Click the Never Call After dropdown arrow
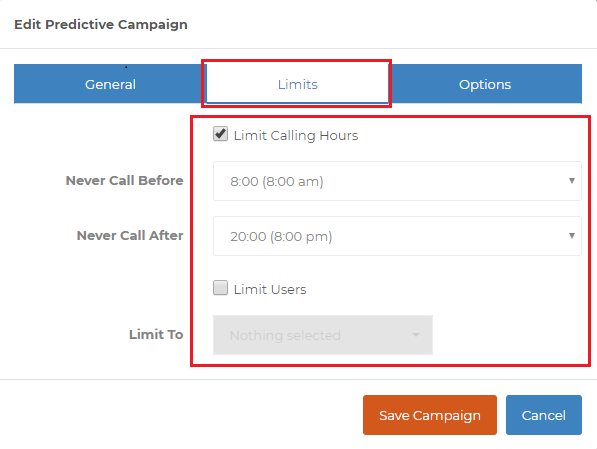This screenshot has width=597, height=449. click(571, 236)
